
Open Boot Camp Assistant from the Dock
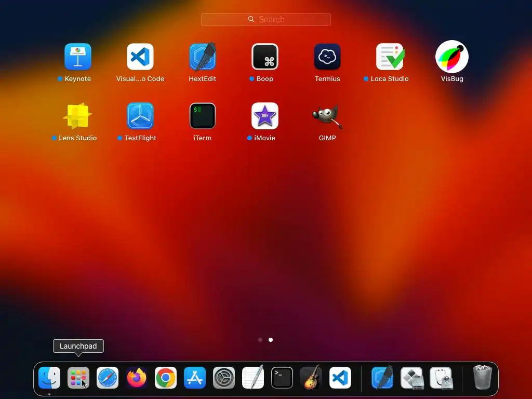click(411, 378)
